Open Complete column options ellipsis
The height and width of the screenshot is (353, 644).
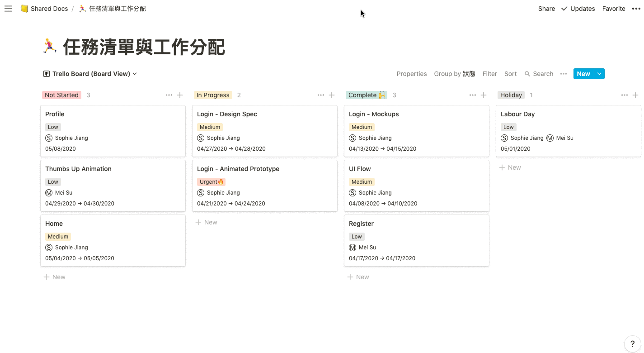(472, 95)
